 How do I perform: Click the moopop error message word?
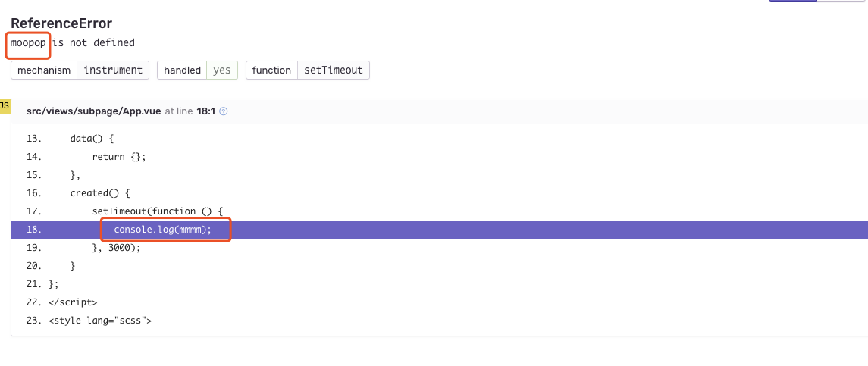pyautogui.click(x=28, y=42)
